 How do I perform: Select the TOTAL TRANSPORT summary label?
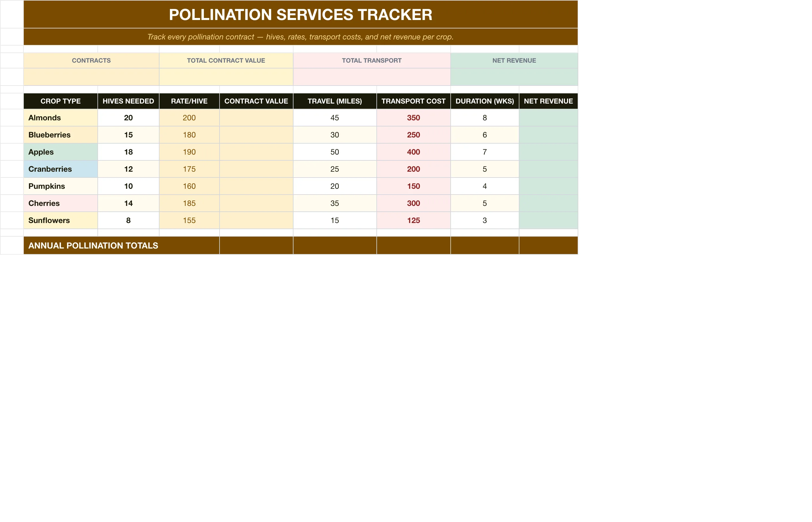point(371,60)
